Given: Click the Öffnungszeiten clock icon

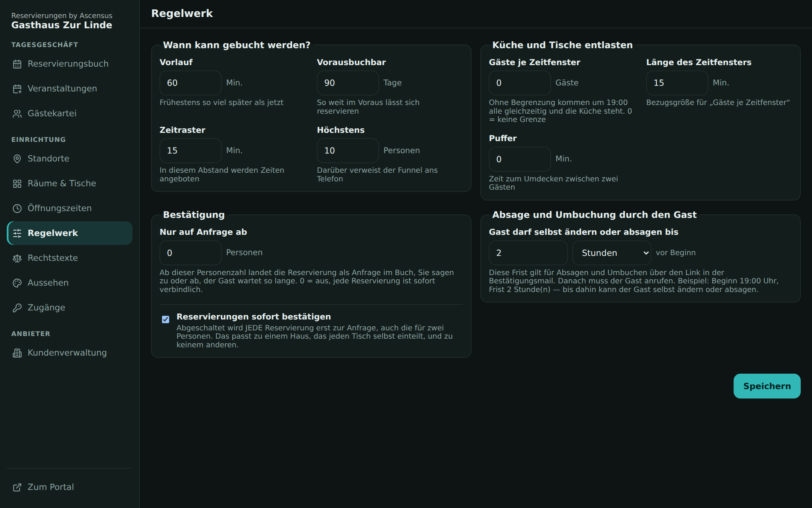Looking at the screenshot, I should coord(17,208).
